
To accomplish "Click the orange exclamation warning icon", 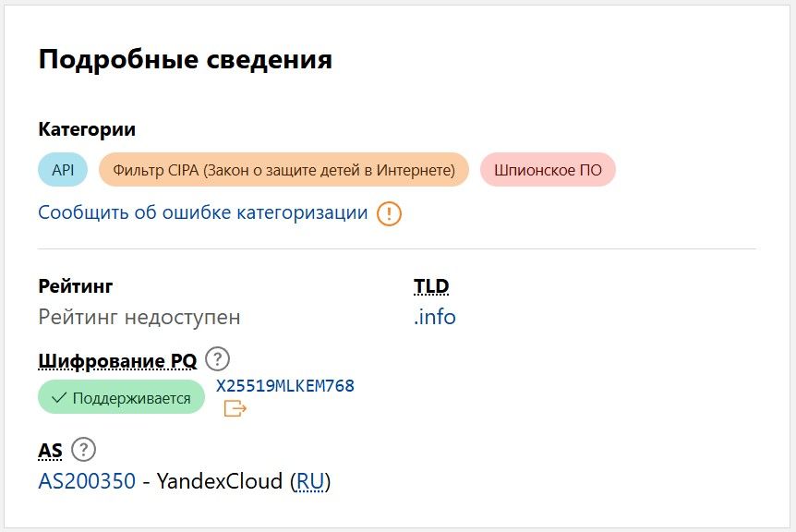I will pyautogui.click(x=390, y=213).
